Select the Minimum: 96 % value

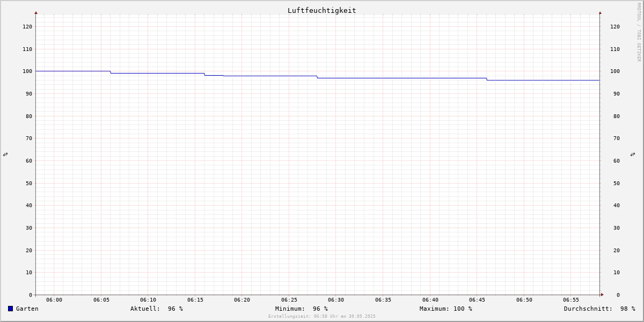(302, 309)
